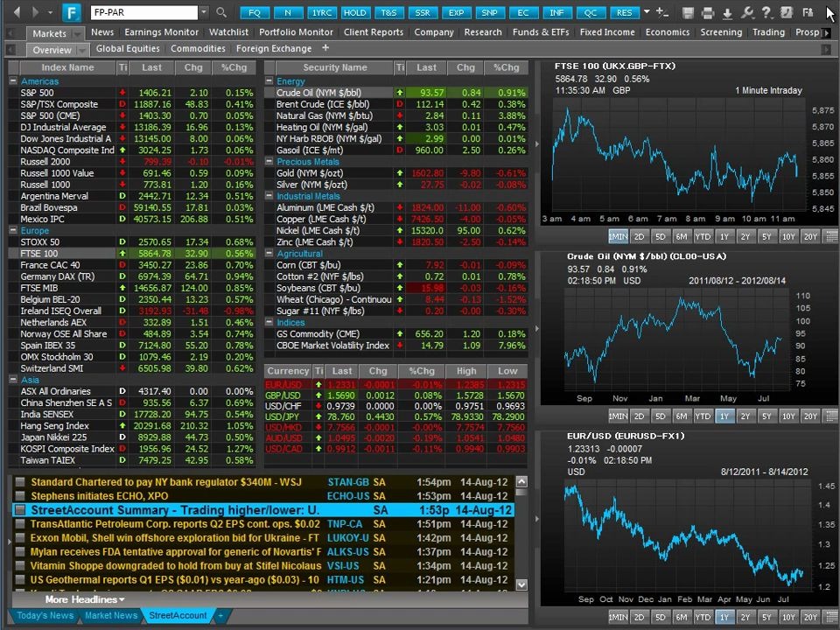This screenshot has width=840, height=630.
Task: Open the More Headlines dropdown
Action: point(85,599)
